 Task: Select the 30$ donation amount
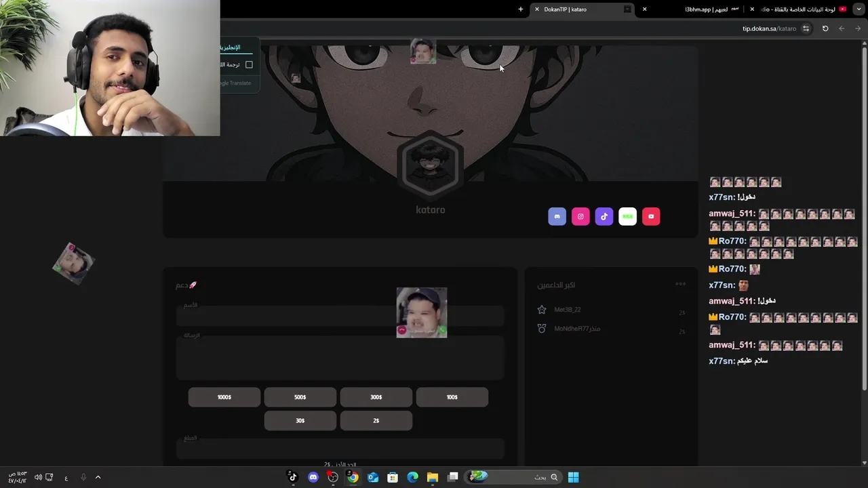tap(300, 420)
